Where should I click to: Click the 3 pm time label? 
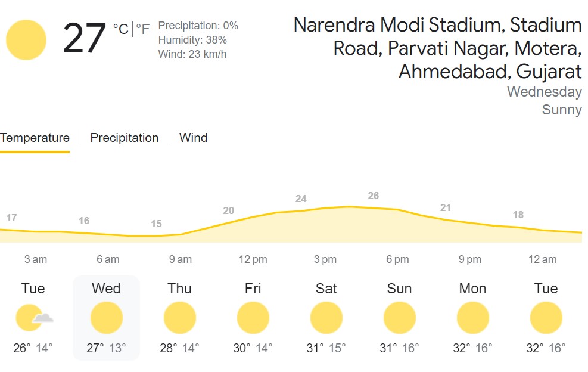point(325,259)
